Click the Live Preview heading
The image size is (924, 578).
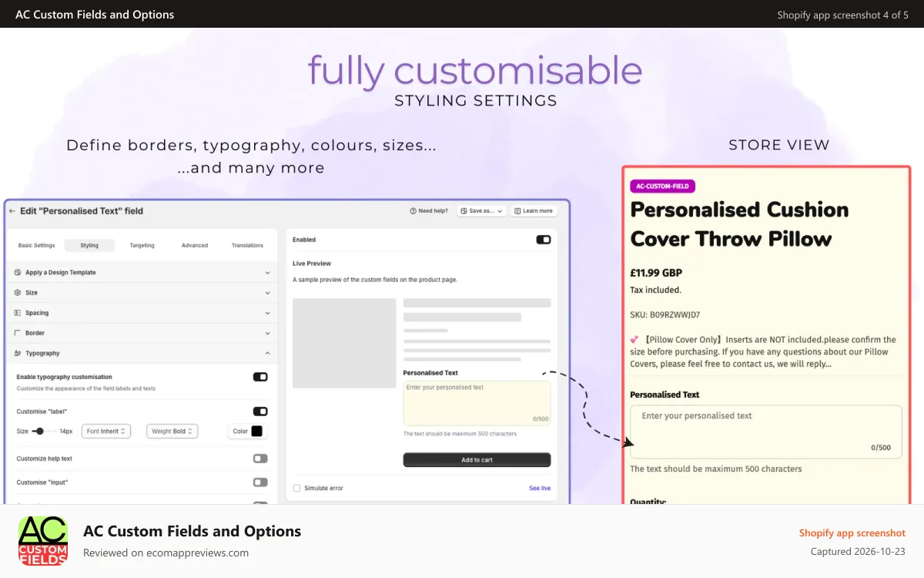click(x=312, y=264)
